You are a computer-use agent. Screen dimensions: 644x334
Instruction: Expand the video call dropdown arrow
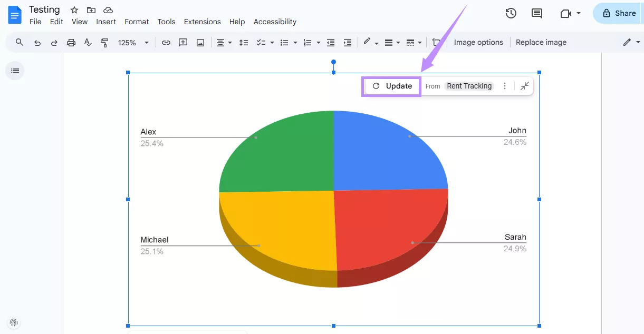[x=579, y=13]
